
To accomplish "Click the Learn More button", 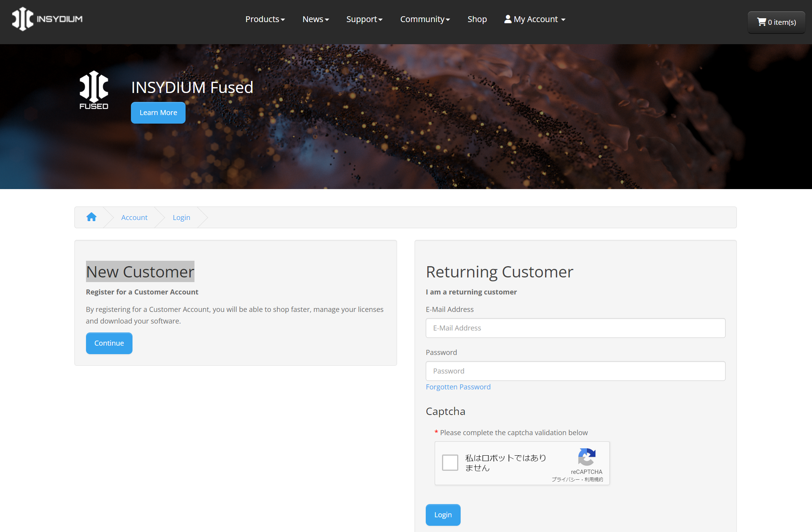I will [x=158, y=113].
